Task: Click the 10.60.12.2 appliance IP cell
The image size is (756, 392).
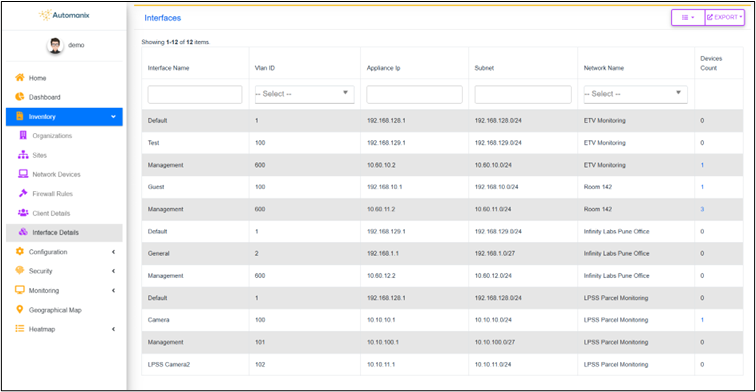Action: (x=381, y=275)
